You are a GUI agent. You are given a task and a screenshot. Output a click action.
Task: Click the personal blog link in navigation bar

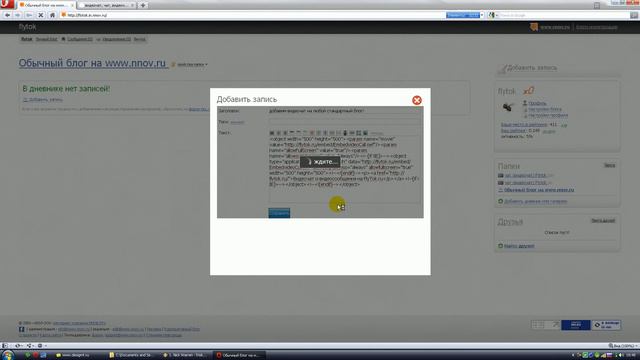46,39
